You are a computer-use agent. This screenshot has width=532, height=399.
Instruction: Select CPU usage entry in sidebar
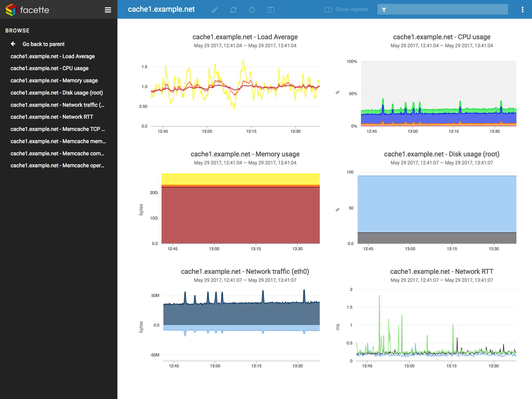(x=49, y=68)
